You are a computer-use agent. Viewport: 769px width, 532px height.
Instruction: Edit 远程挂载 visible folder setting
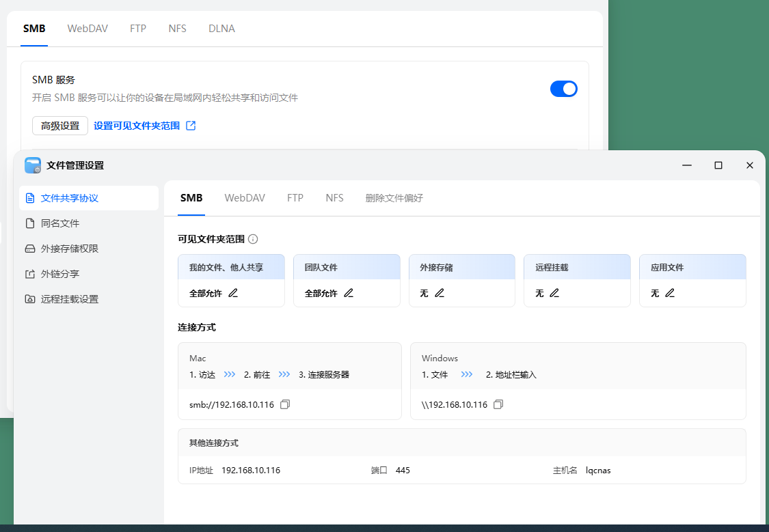(554, 293)
